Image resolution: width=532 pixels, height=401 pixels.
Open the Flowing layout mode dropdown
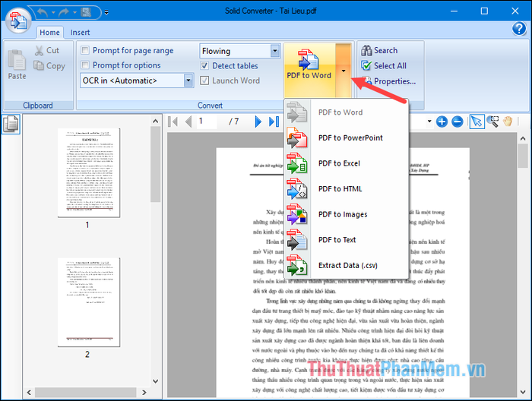[x=275, y=51]
